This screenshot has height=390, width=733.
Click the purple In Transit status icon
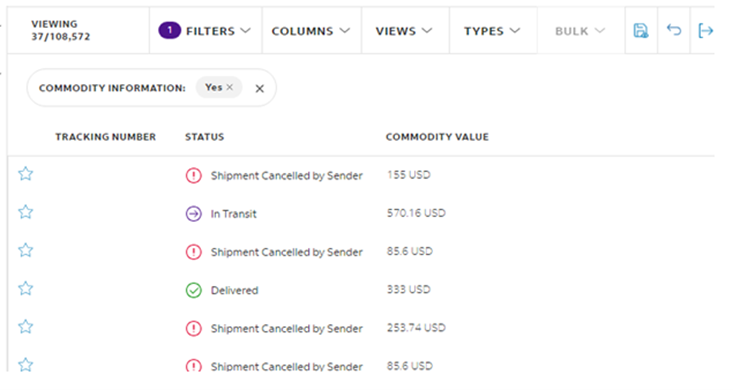coord(194,214)
